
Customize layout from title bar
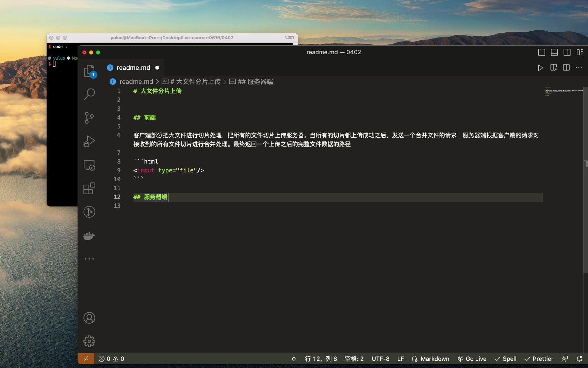pos(580,52)
